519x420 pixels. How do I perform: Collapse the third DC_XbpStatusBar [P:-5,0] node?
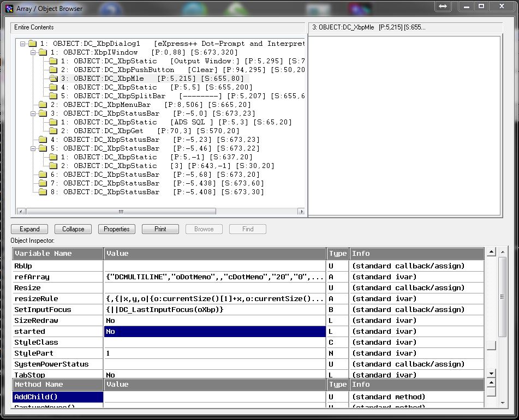(x=33, y=113)
